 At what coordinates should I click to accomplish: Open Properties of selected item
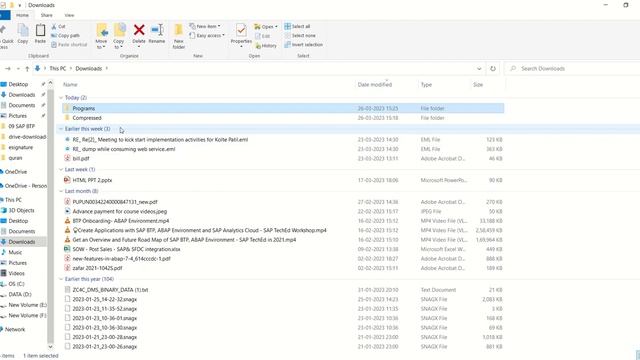pyautogui.click(x=241, y=35)
